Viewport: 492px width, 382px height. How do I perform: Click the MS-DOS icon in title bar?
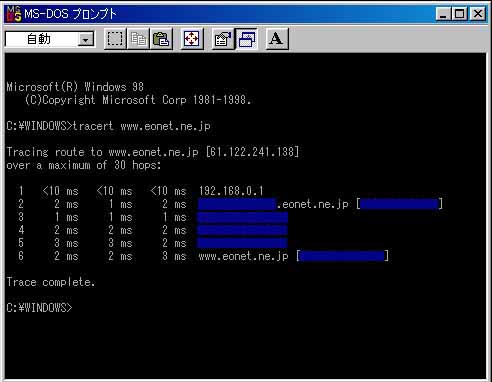pyautogui.click(x=14, y=14)
